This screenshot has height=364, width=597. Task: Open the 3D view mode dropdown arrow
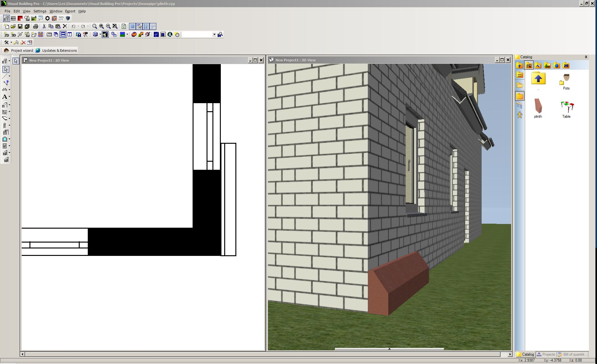[x=100, y=34]
